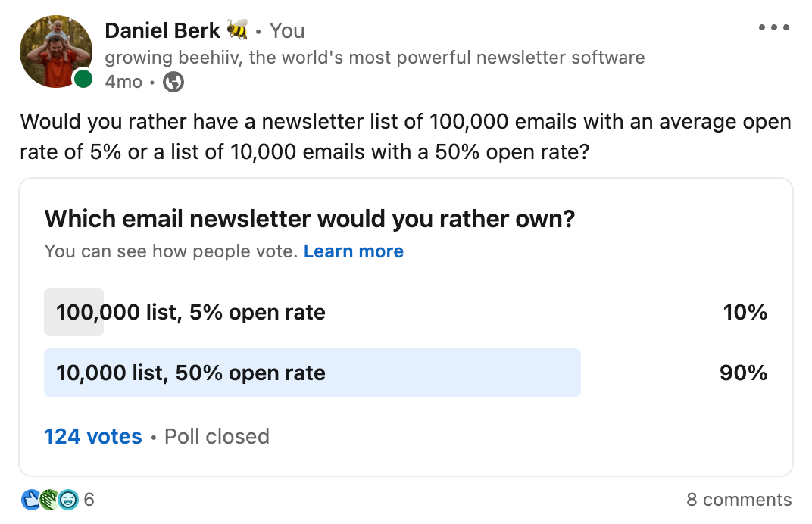Click the globe public visibility icon
Screen dimensions: 812x524
(x=173, y=82)
